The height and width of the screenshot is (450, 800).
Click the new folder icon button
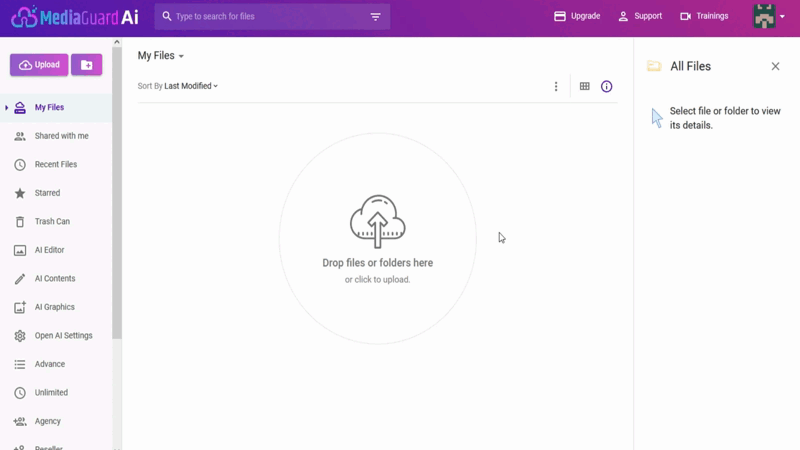tap(86, 65)
